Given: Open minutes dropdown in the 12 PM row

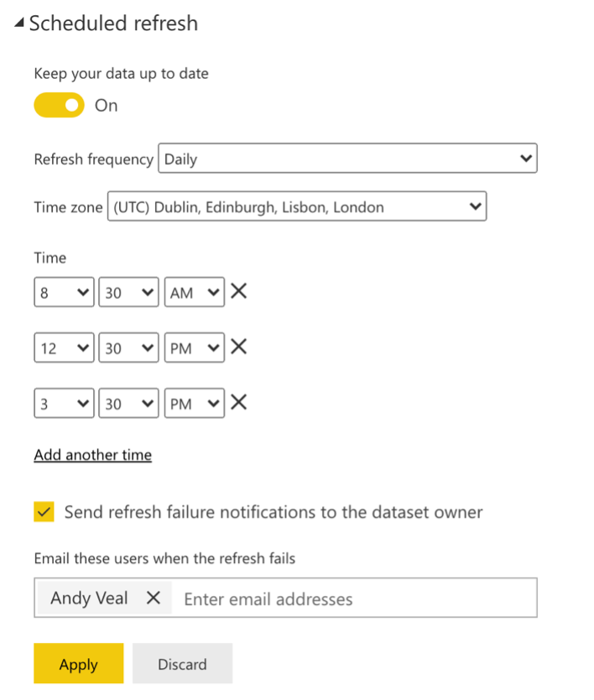Looking at the screenshot, I should click(x=128, y=347).
